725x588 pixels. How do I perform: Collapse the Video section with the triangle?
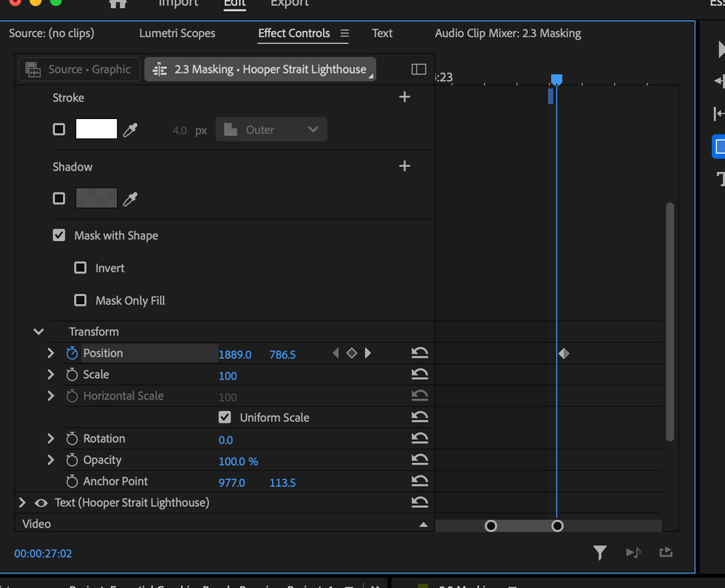click(x=423, y=524)
